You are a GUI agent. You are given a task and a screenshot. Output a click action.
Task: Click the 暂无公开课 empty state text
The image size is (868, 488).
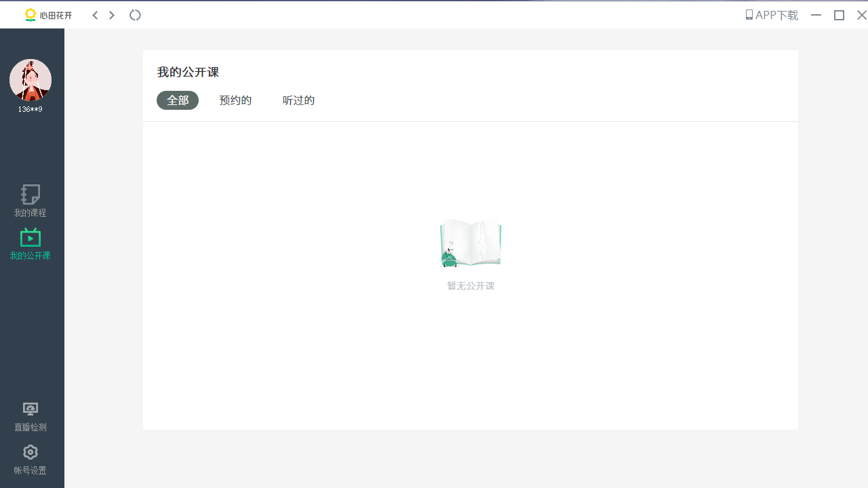[470, 285]
